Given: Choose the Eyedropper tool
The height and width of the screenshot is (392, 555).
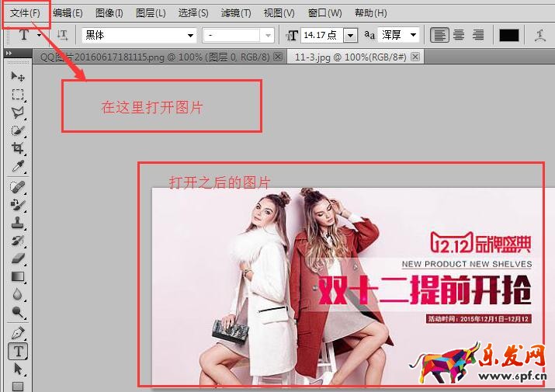Looking at the screenshot, I should pos(18,166).
